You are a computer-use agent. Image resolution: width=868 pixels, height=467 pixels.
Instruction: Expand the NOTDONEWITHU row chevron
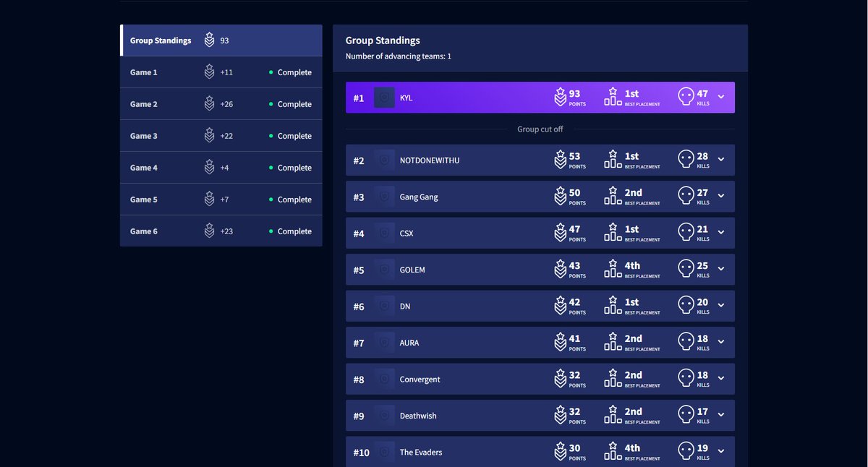pyautogui.click(x=720, y=160)
